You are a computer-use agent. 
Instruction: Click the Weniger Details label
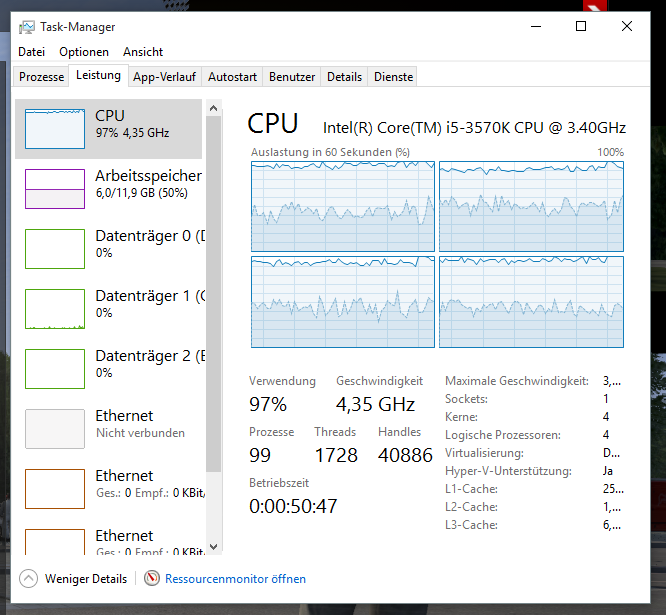pos(86,578)
